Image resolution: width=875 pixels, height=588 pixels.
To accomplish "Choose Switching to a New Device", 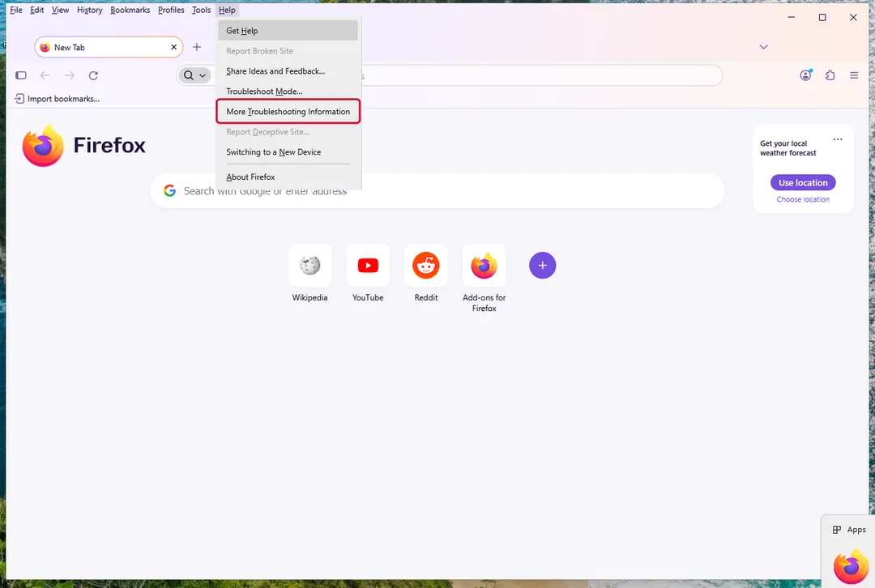I will 288,151.
